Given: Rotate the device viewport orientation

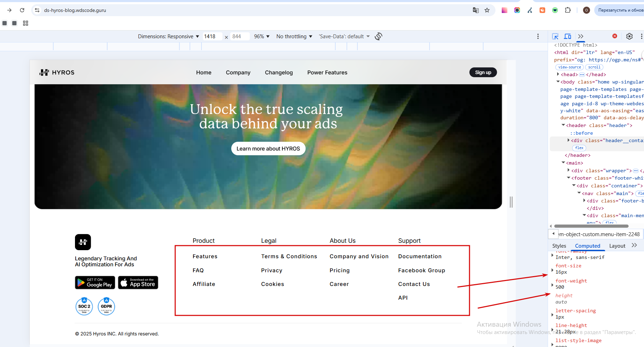Looking at the screenshot, I should tap(378, 36).
